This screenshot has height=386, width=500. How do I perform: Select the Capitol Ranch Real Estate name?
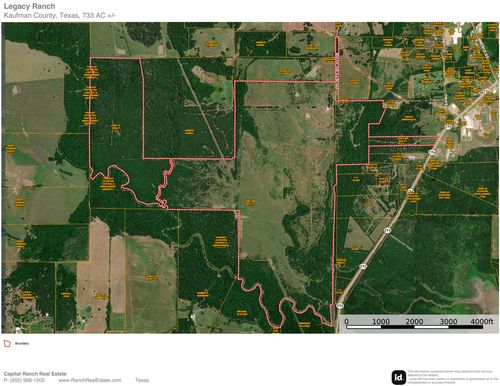(x=35, y=374)
